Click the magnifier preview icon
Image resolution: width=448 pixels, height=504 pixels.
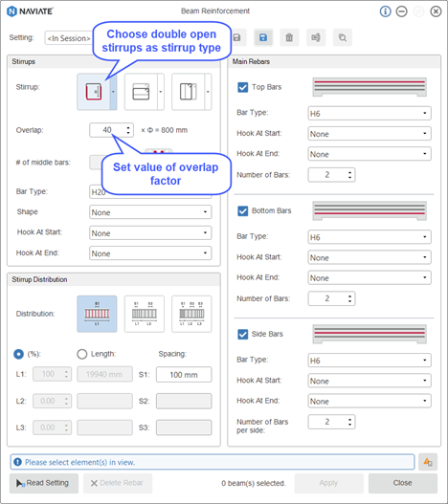point(343,37)
